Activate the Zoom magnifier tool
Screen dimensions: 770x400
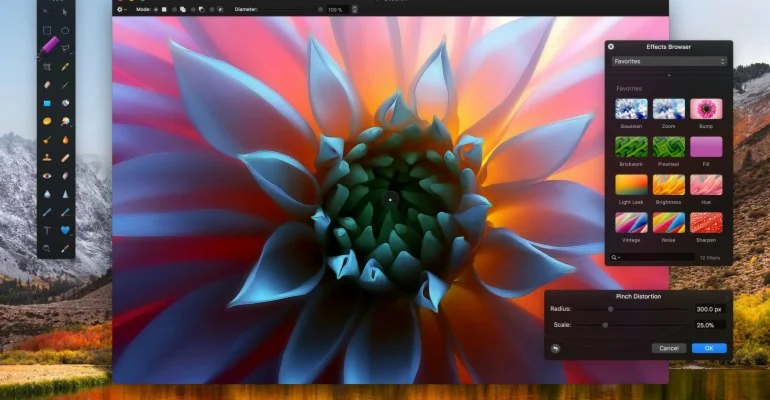pyautogui.click(x=46, y=248)
